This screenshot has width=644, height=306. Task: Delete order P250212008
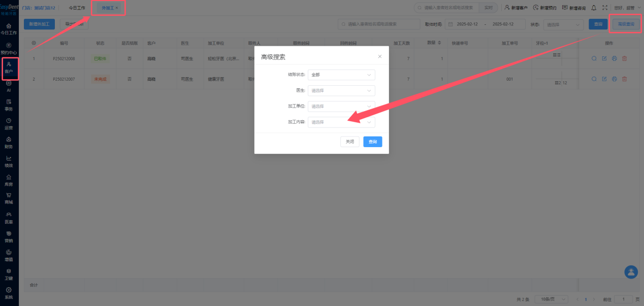point(625,58)
